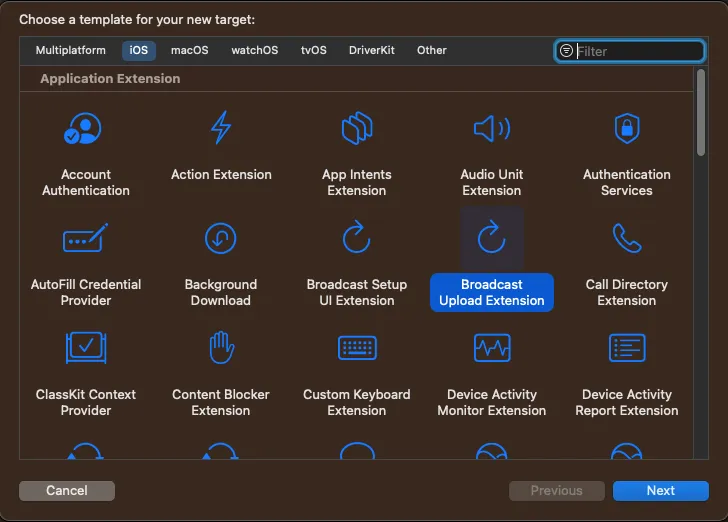Select the App Intents Extension icon

point(357,128)
